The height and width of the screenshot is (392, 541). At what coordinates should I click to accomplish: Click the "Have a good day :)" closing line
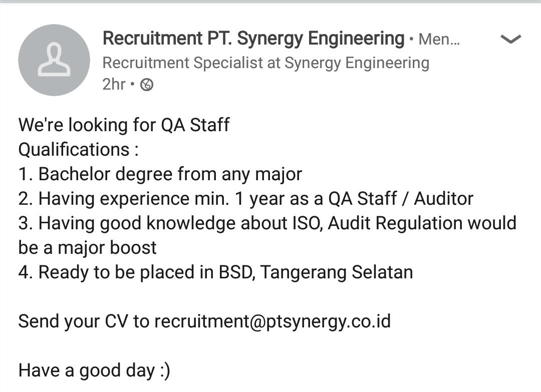94,370
